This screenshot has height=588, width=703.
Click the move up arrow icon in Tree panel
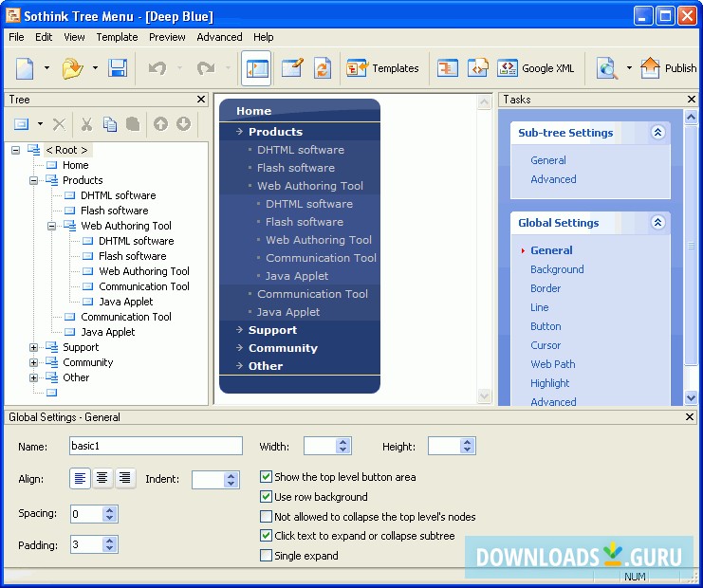click(160, 124)
